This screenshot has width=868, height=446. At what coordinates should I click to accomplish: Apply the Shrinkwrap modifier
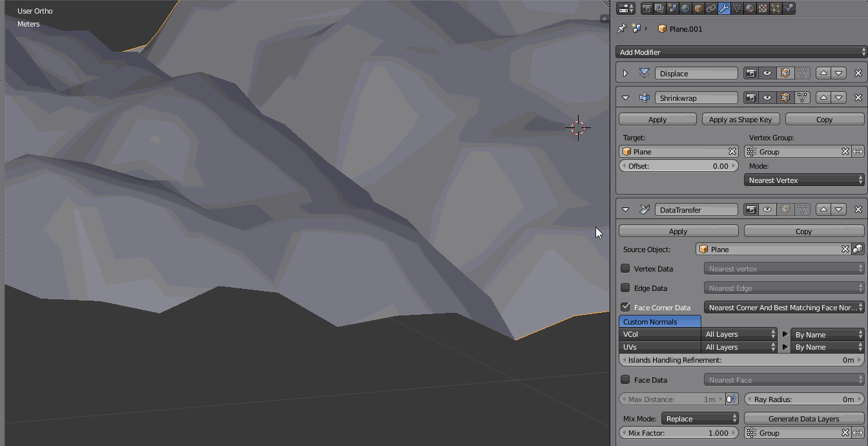(x=657, y=119)
